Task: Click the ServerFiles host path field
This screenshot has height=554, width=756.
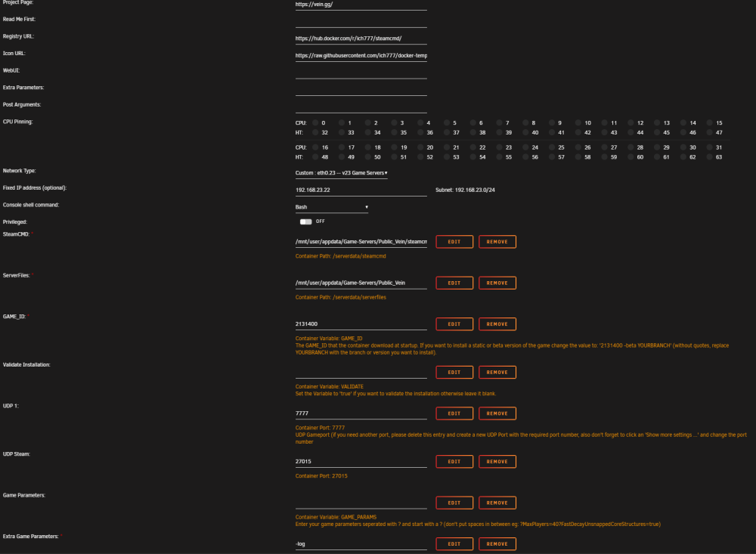Action: click(361, 283)
